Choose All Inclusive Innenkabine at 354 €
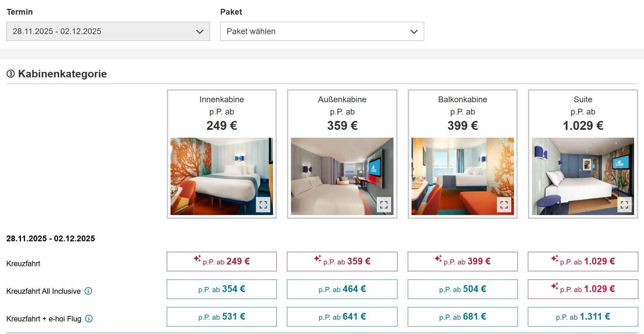Screen dimensions: 644x334 tap(222, 289)
